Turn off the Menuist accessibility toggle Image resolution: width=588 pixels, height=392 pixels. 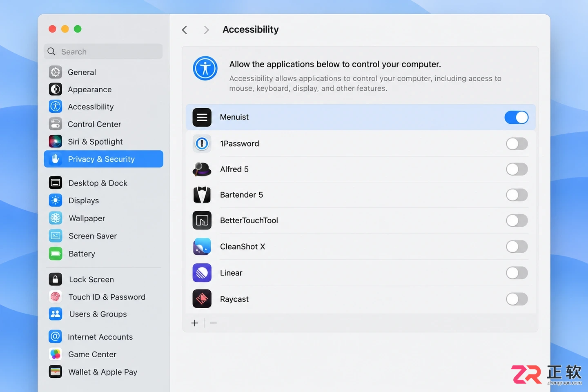(517, 117)
